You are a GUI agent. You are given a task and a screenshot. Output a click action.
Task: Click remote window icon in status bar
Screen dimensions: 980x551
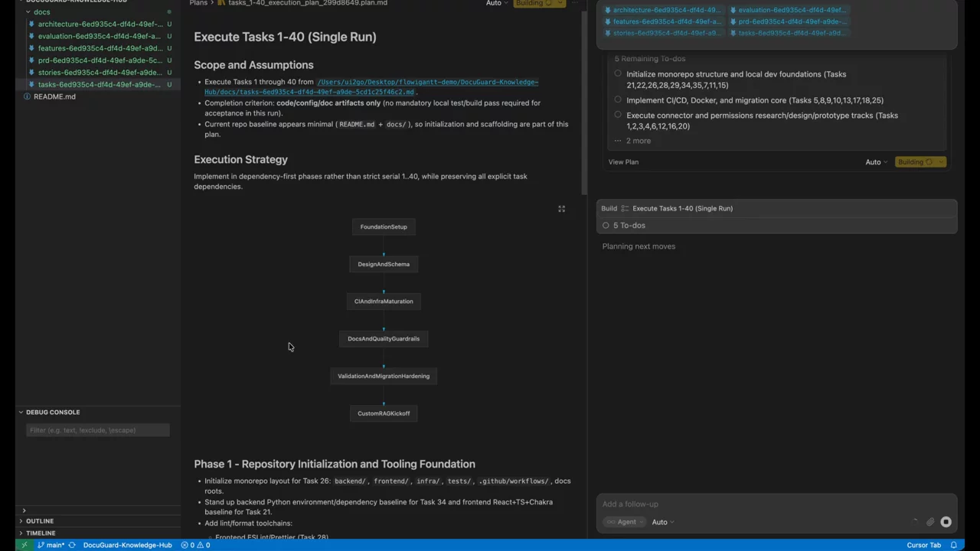pos(24,545)
